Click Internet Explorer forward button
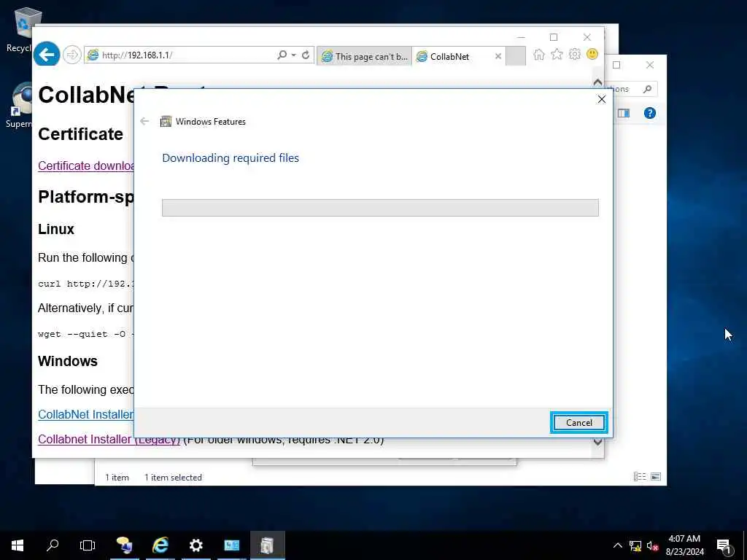Screen dimensions: 747x560 pyautogui.click(x=72, y=55)
